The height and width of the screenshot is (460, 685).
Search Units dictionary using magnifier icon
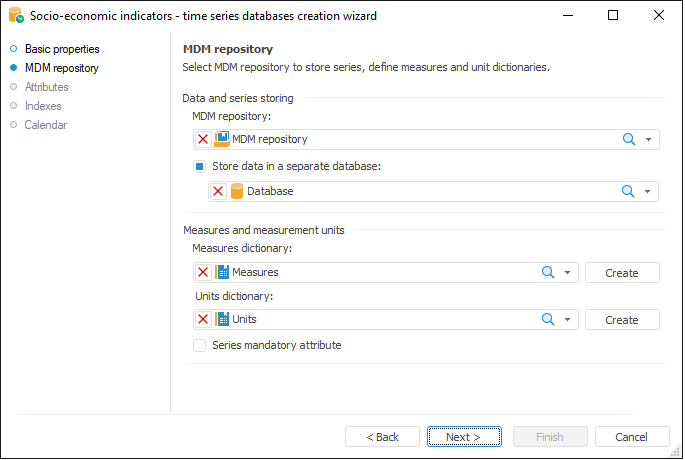548,320
